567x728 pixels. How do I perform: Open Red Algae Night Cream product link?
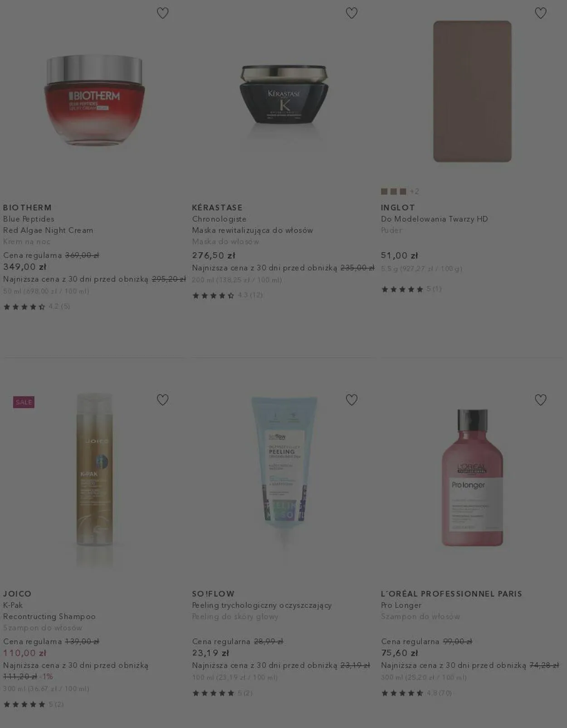pyautogui.click(x=48, y=230)
